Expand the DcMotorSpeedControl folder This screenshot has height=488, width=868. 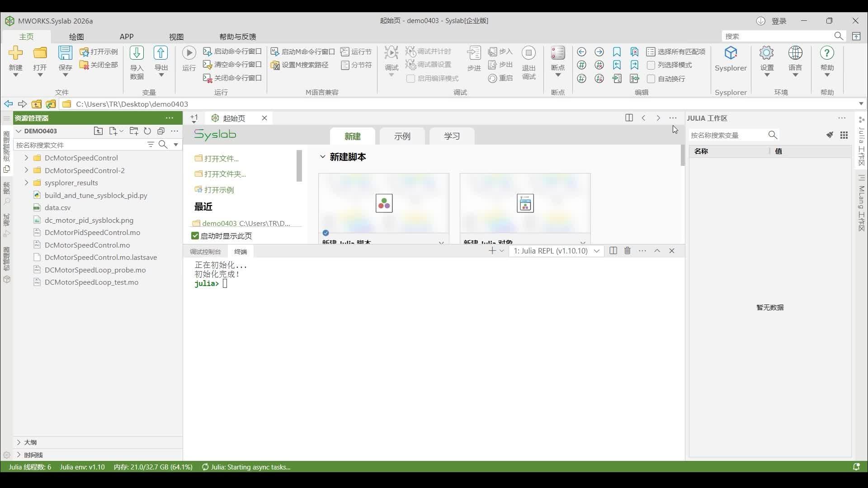click(x=26, y=158)
